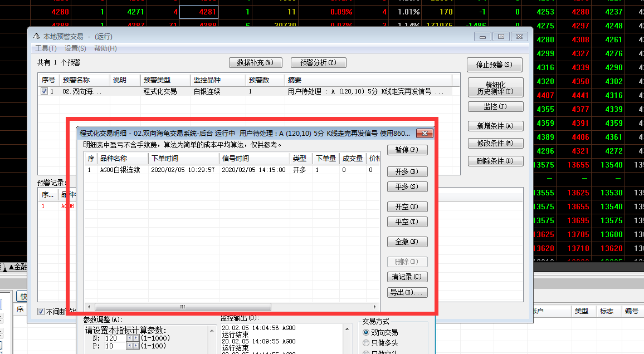
Task: Toggle checkbox for alert row 02.双向海
Action: [x=45, y=91]
